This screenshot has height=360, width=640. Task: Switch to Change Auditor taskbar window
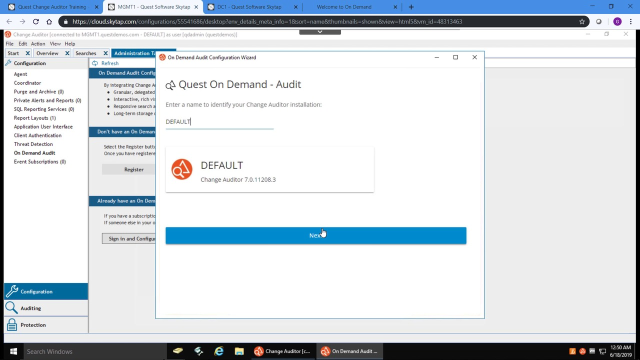(282, 351)
